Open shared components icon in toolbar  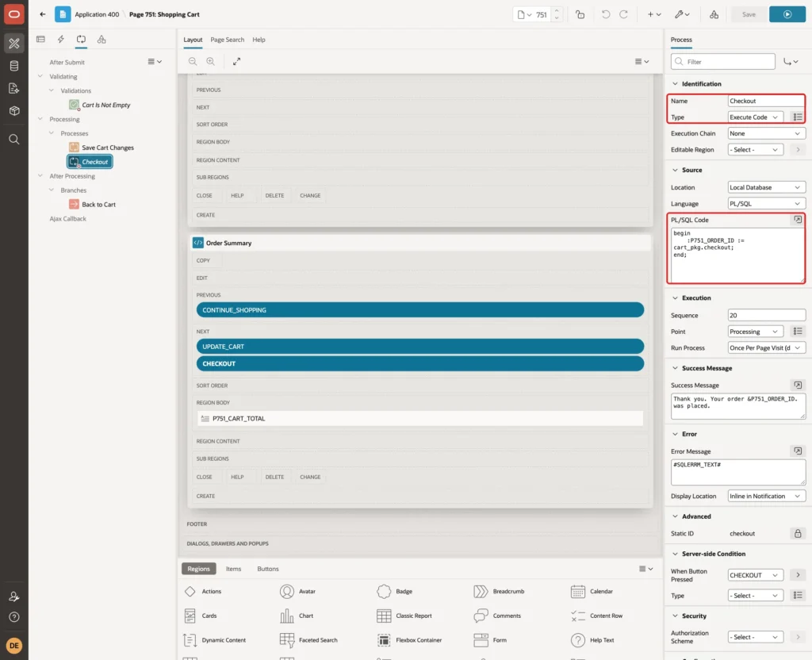[x=714, y=14]
